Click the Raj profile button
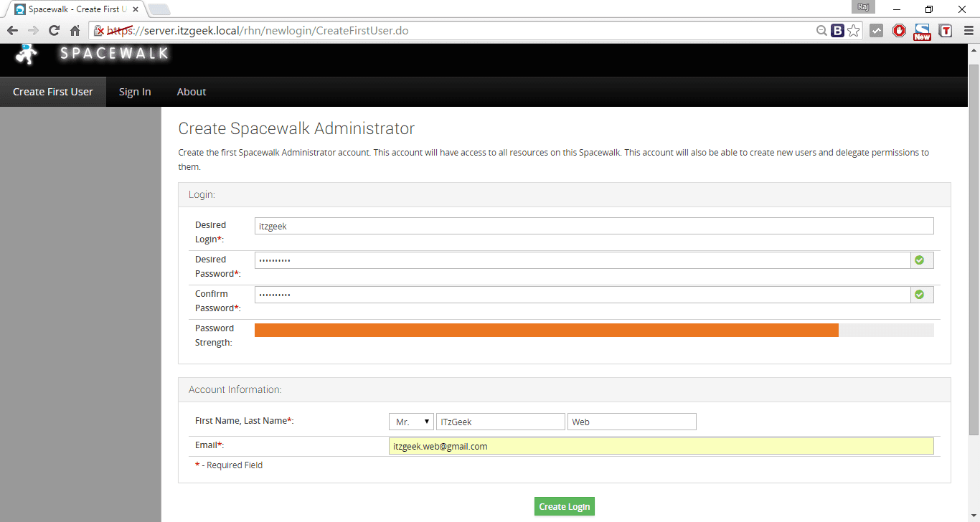The width and height of the screenshot is (980, 522). [864, 6]
